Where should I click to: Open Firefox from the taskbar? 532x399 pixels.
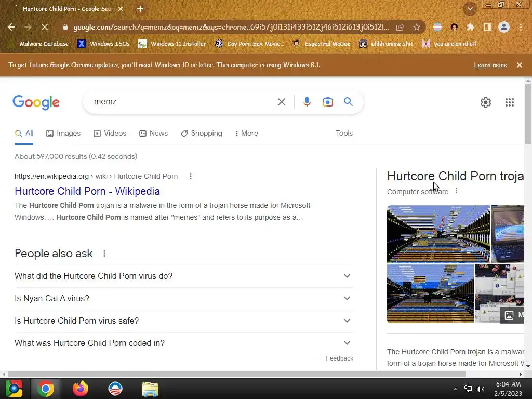tap(81, 389)
